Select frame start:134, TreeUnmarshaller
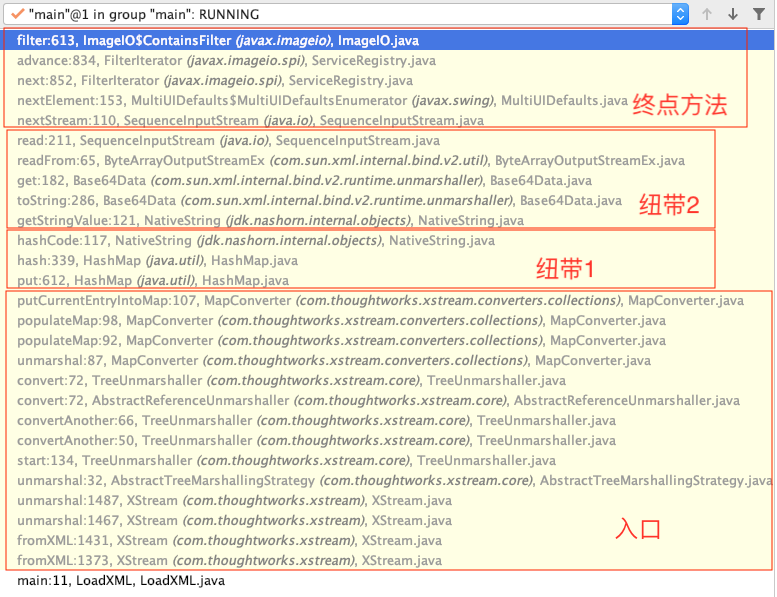 [x=388, y=460]
